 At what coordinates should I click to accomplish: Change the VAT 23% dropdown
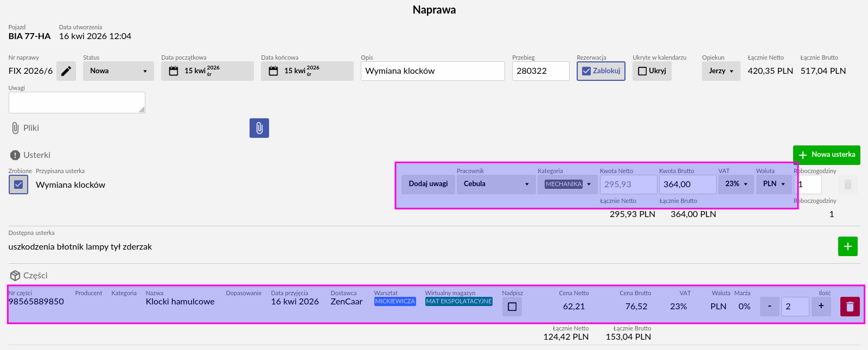[x=736, y=184]
